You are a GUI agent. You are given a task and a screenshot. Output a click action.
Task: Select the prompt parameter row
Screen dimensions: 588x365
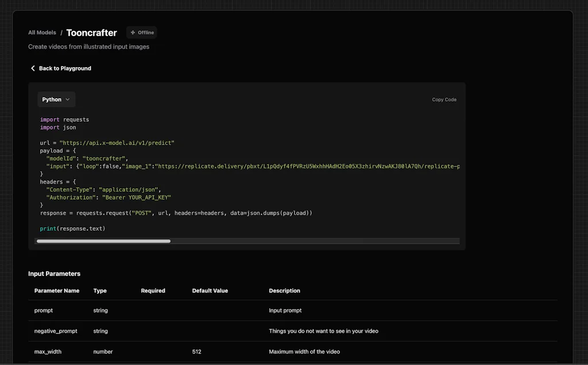pos(44,310)
